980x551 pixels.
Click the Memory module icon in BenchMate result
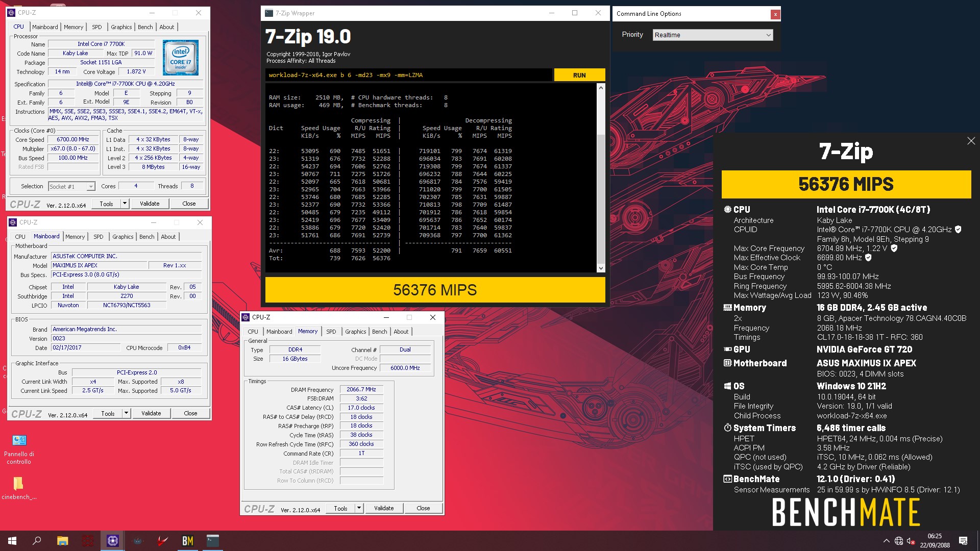point(728,308)
